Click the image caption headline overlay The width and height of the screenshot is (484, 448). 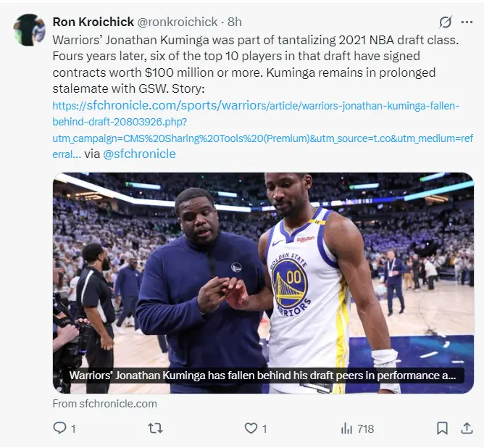click(262, 376)
